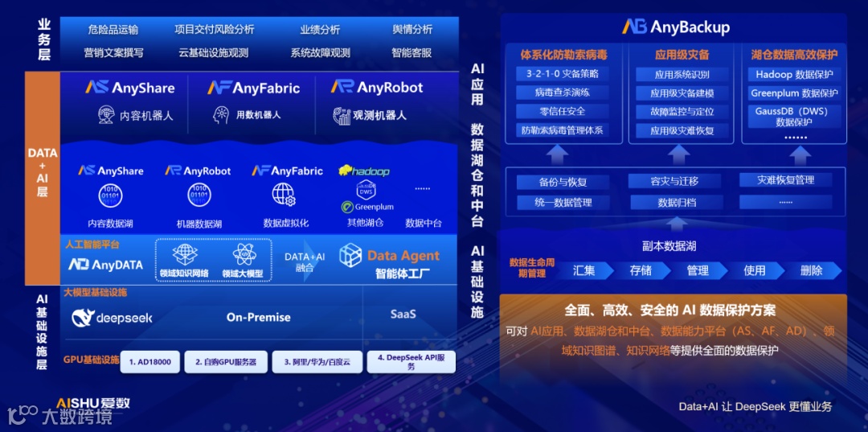Screen dimensions: 868x432
Task: Click the 删除 lifecycle step
Action: click(812, 271)
